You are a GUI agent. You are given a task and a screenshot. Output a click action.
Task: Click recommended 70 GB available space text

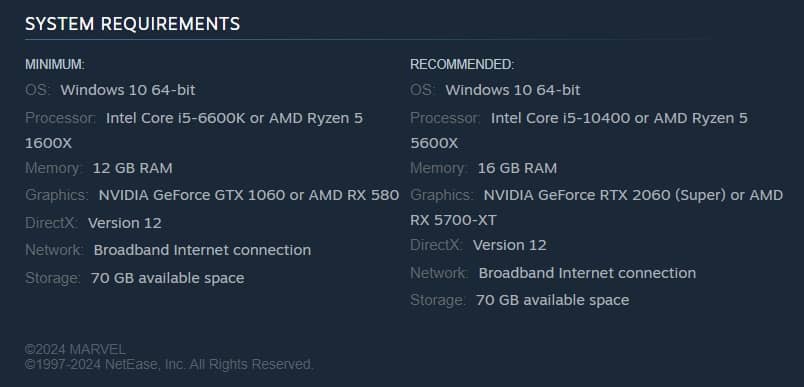(x=553, y=300)
